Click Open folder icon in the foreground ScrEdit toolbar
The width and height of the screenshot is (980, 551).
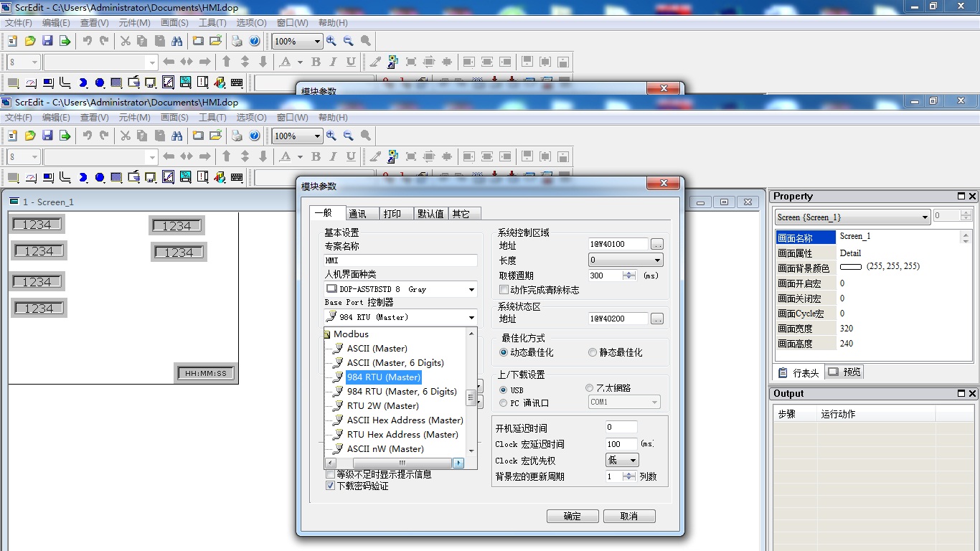point(30,136)
